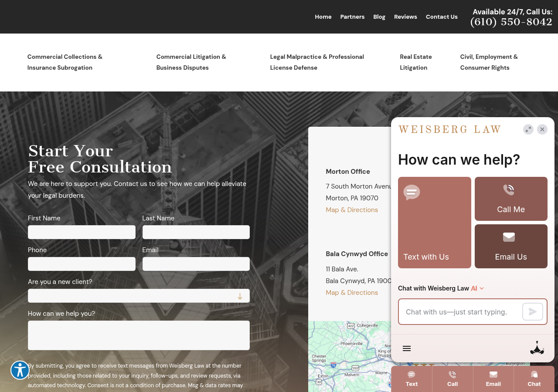Viewport: 558px width, 392px height.
Task: Click the 'Morton Office' heading
Action: [x=348, y=172]
